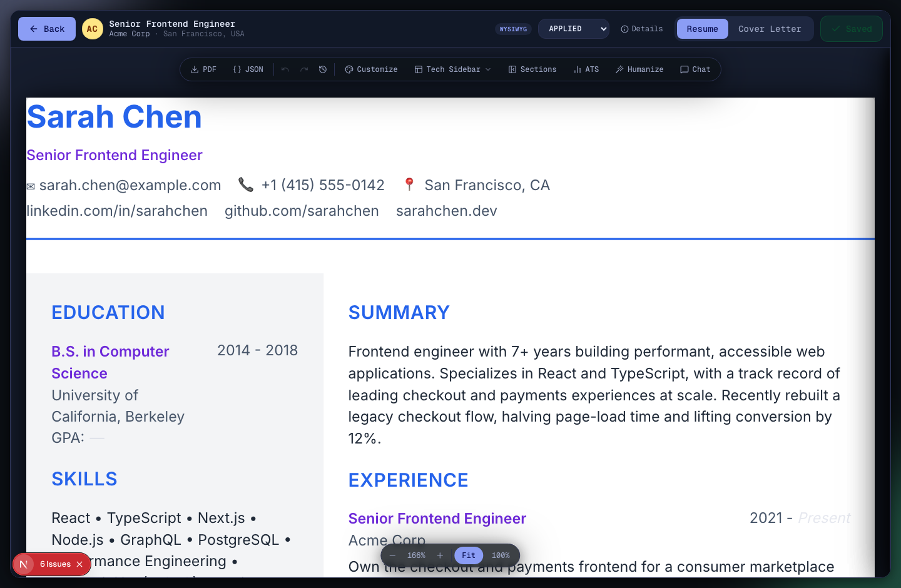
Task: Click the envelope email icon
Action: point(31,186)
